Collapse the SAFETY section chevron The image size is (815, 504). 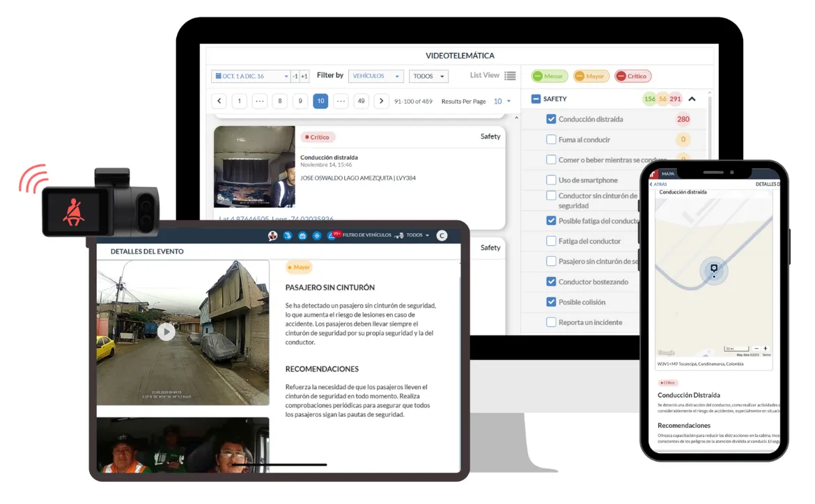coord(692,99)
